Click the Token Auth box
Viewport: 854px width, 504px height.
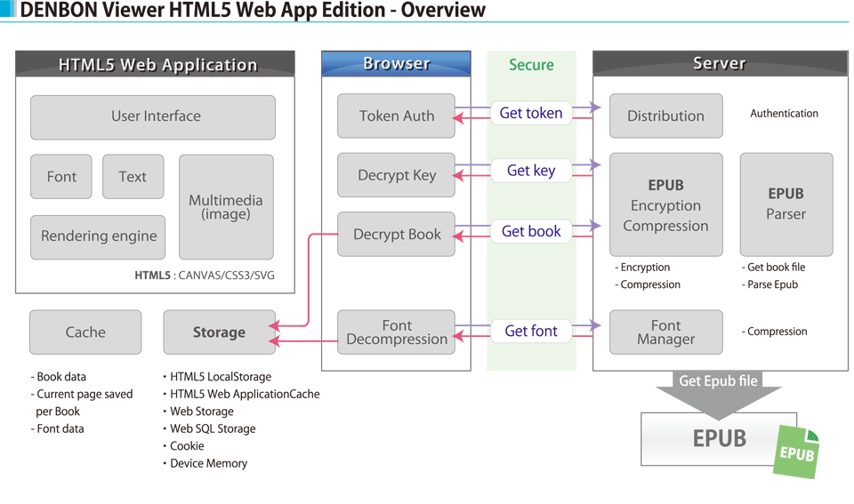pos(397,116)
